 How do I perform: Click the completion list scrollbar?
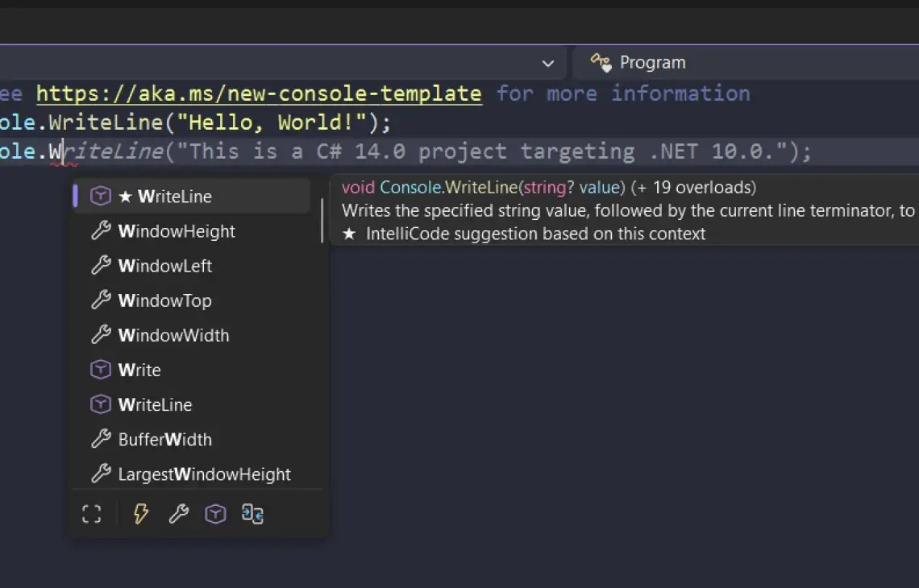[322, 221]
